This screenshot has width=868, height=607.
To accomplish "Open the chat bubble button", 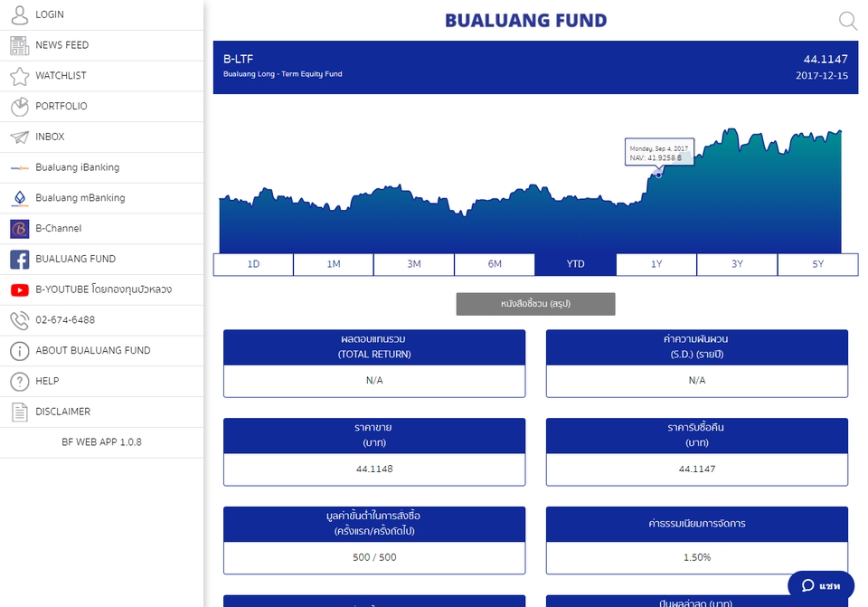I will tap(821, 585).
